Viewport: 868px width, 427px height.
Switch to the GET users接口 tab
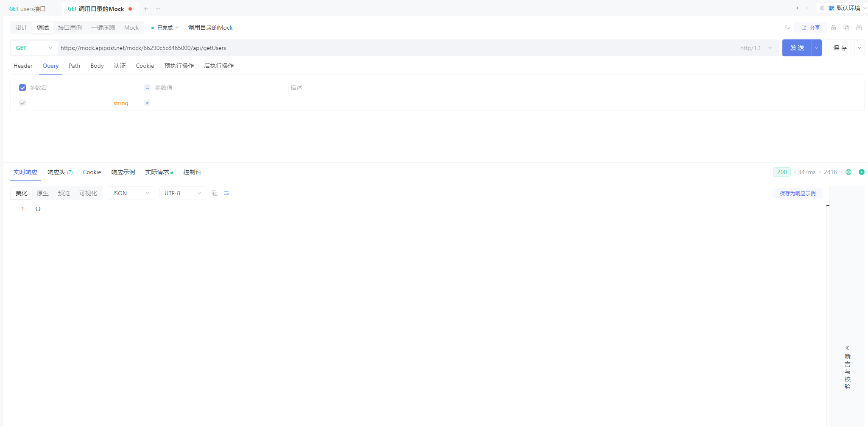(28, 9)
